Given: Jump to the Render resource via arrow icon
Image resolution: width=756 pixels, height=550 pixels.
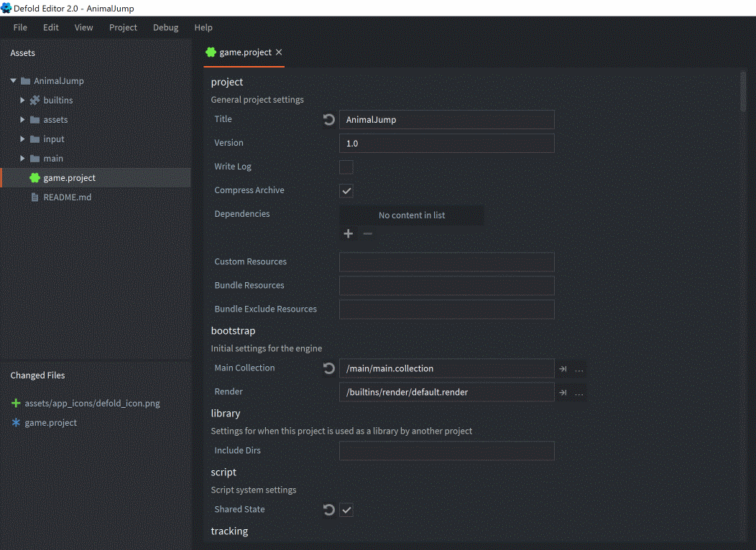Looking at the screenshot, I should [x=563, y=393].
